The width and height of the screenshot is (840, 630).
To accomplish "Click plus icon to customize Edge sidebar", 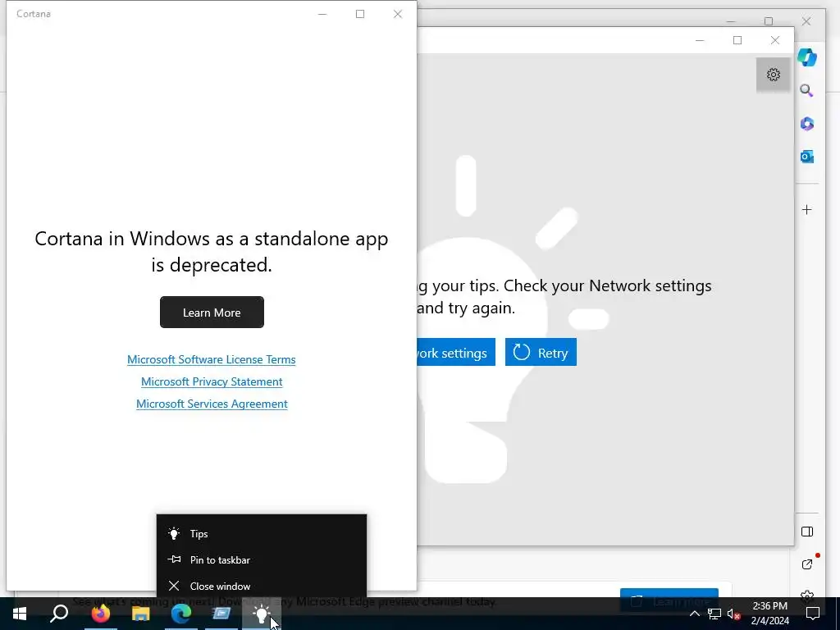I will 807,209.
